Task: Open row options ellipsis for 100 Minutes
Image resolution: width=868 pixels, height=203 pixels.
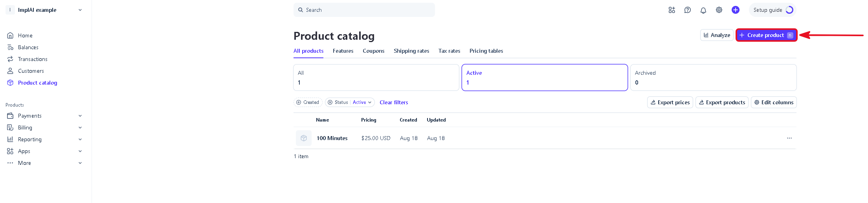Action: (789, 138)
